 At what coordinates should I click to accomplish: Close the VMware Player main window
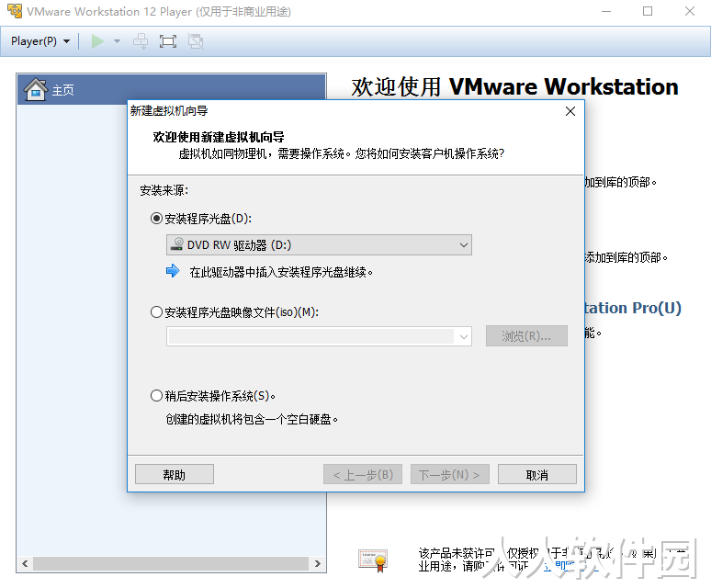click(690, 11)
